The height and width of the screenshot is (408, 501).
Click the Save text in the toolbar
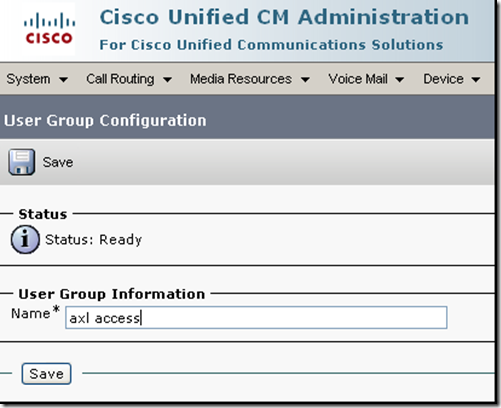click(x=58, y=162)
